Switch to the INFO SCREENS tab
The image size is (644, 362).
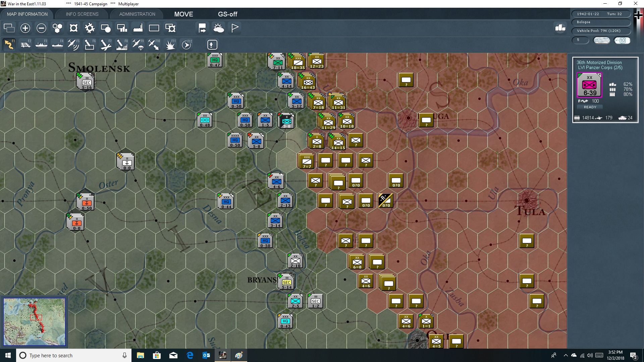pyautogui.click(x=82, y=14)
